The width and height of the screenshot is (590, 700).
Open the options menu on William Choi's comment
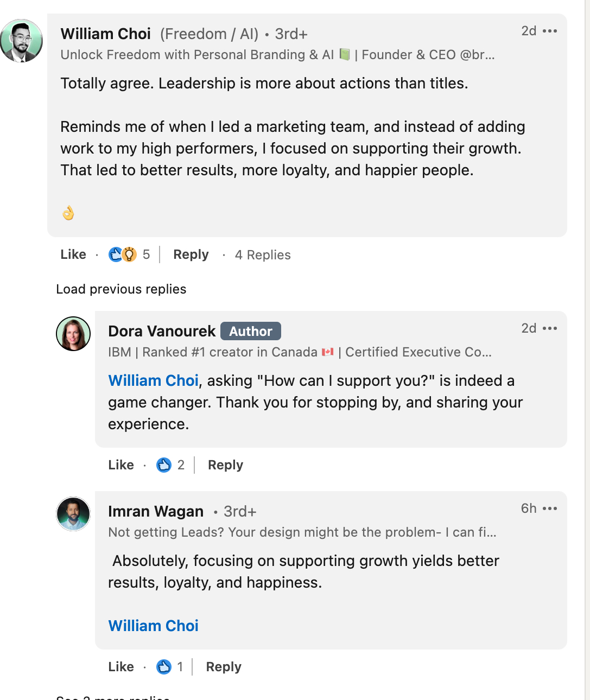[x=551, y=31]
